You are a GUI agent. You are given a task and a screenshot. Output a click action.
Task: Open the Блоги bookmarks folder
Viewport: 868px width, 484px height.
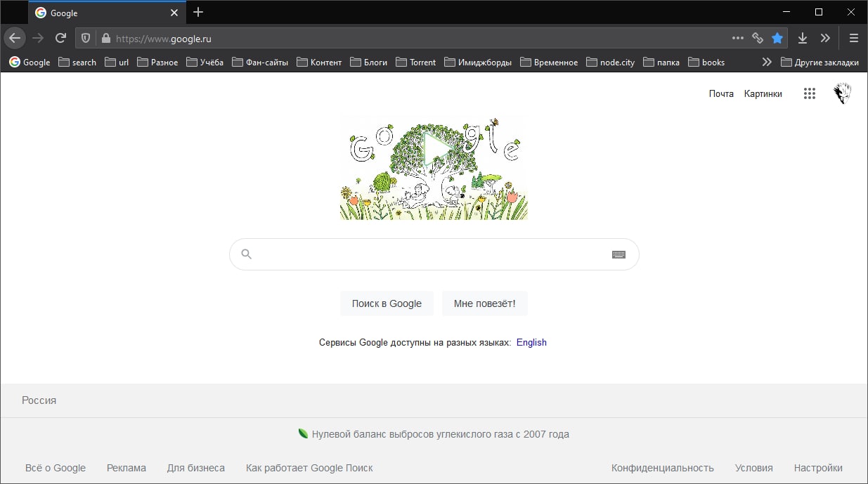(x=369, y=62)
